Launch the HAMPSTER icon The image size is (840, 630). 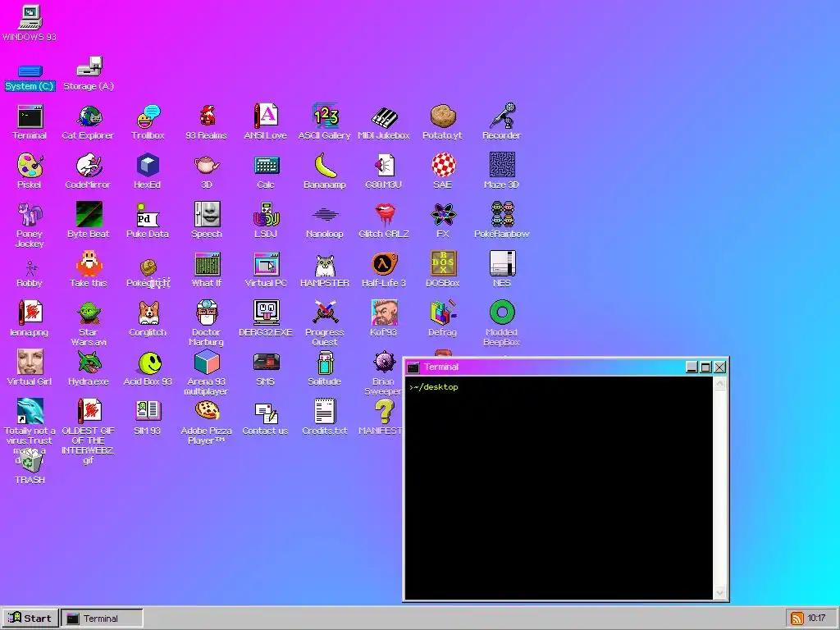pos(325,264)
